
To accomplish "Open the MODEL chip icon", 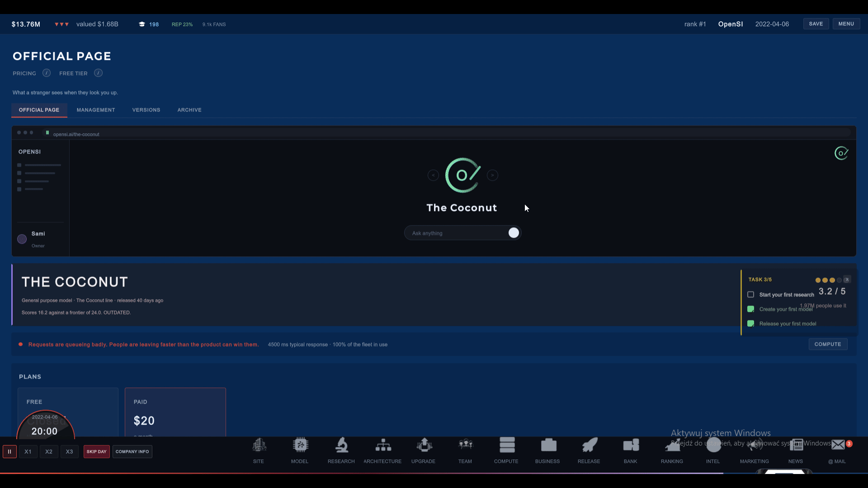I will (300, 446).
